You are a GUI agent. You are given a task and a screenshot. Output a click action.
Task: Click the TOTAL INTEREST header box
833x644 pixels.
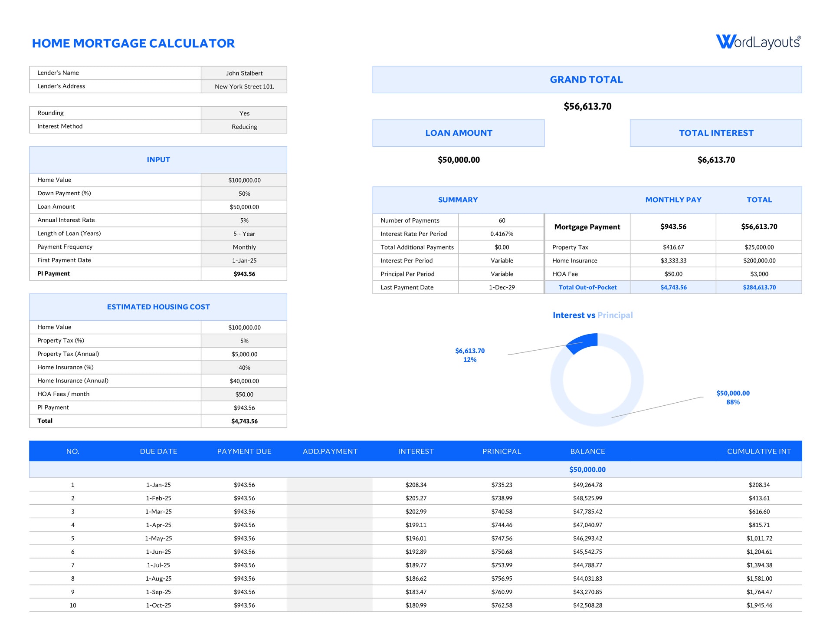pos(716,133)
